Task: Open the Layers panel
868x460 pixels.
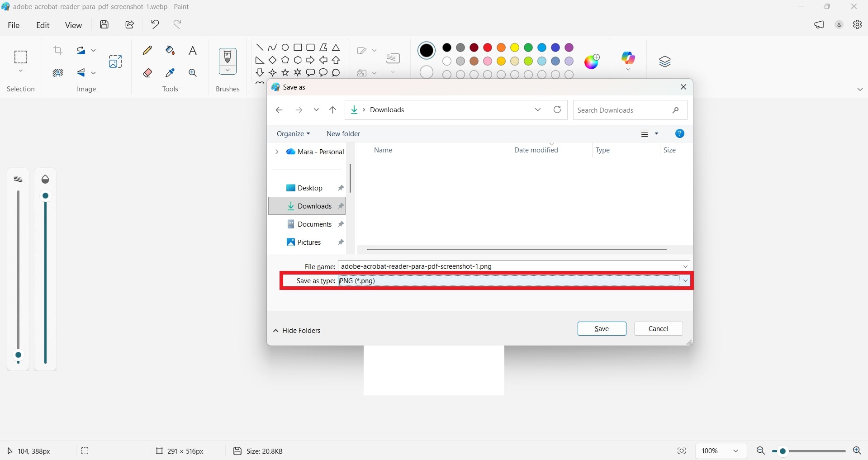Action: (665, 62)
